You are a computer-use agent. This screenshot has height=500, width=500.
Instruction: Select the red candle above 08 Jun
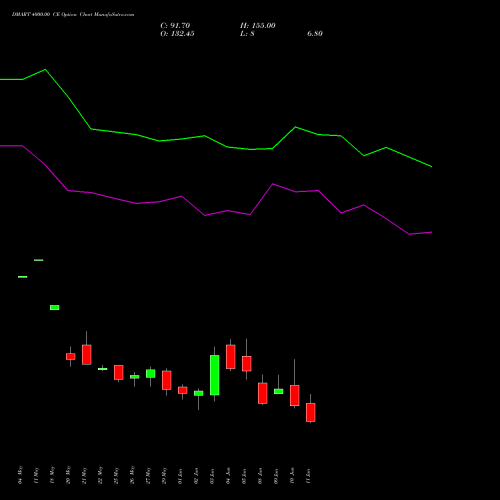(263, 393)
